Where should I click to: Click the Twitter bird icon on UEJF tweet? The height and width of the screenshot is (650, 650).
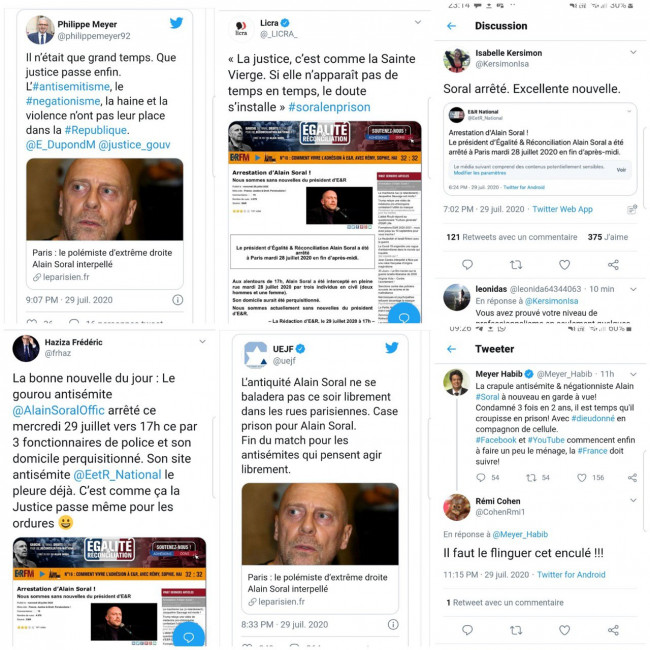pyautogui.click(x=392, y=347)
